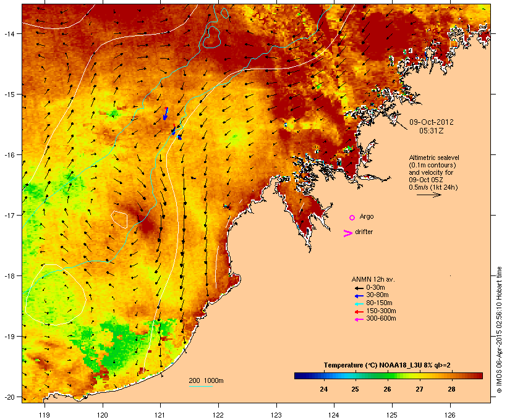Viewport: 507px width, 420px height.
Task: Click the dark blue end of temperature bar
Action: [299, 376]
